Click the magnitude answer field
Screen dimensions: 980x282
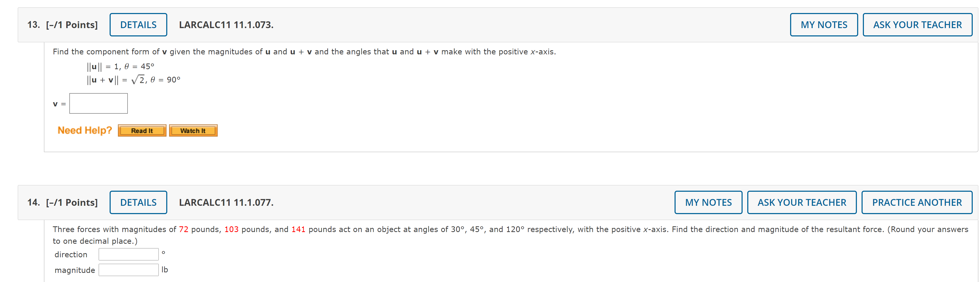click(129, 270)
